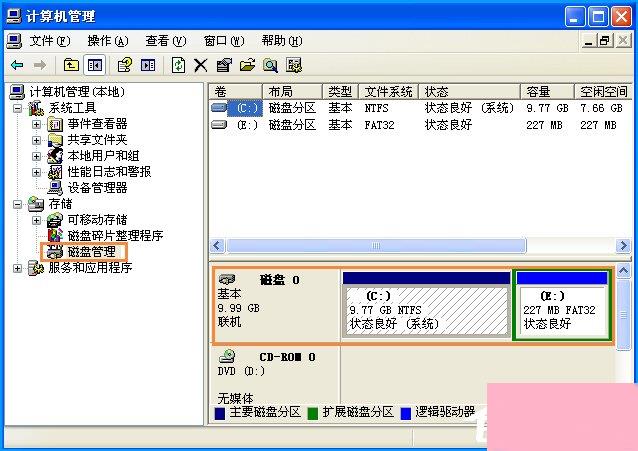Expand the 共享文件夹 node
This screenshot has width=638, height=451.
pos(36,140)
